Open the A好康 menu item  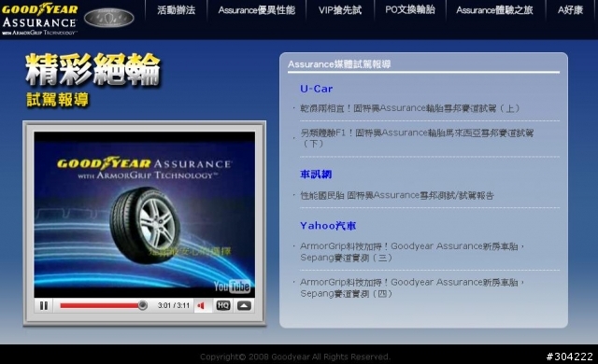pos(570,10)
